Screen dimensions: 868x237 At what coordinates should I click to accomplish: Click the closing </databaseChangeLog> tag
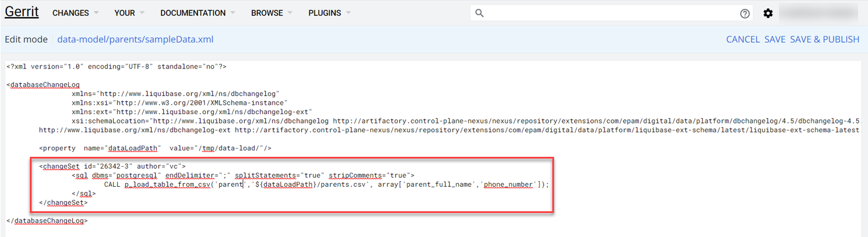47,221
